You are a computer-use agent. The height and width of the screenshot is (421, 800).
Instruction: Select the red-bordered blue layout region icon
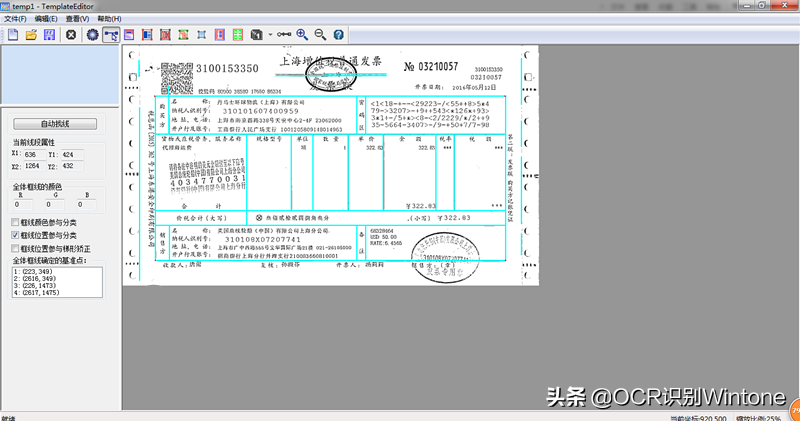coord(147,35)
